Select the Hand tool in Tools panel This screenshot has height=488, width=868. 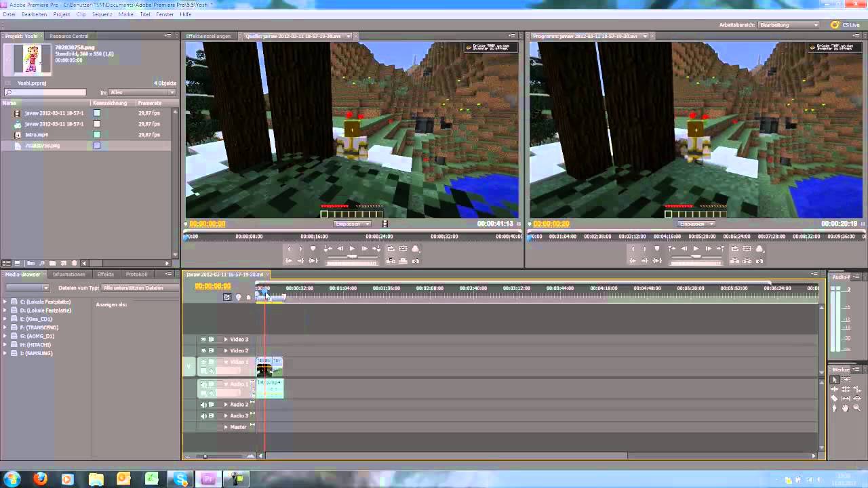point(846,408)
